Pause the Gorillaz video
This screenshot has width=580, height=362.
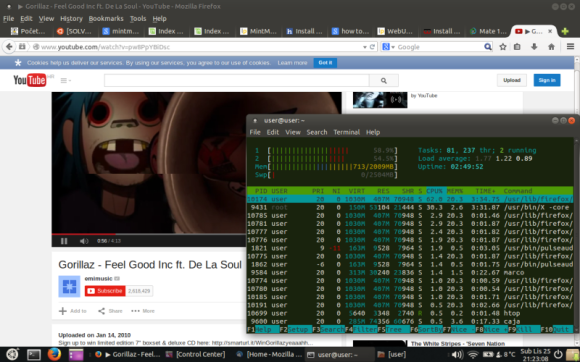coord(64,241)
